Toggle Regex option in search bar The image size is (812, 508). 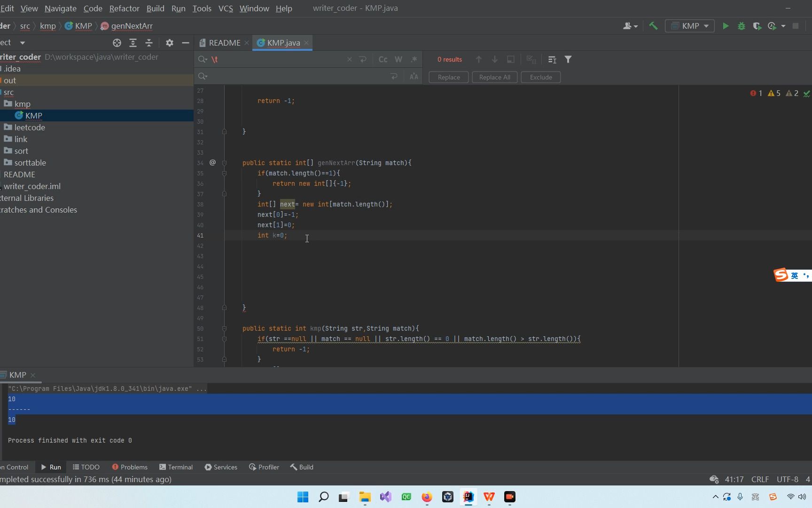click(x=414, y=59)
